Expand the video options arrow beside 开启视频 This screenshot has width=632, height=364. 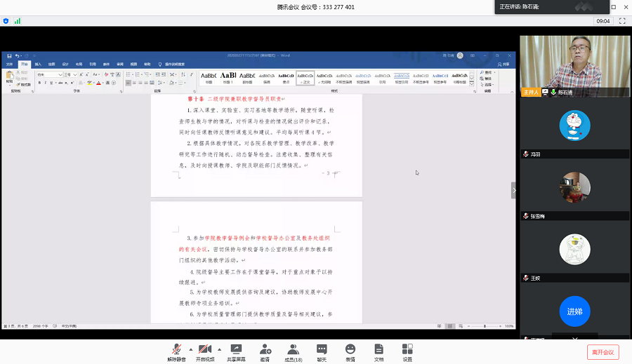coord(219,349)
